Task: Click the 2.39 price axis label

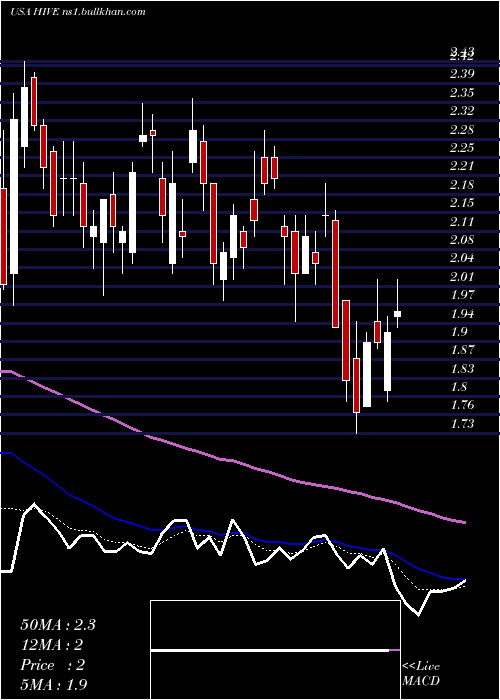Action: (462, 74)
